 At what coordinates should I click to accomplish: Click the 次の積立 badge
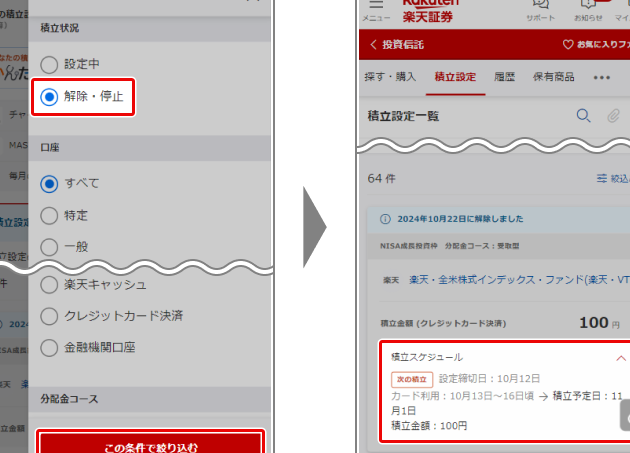point(412,379)
